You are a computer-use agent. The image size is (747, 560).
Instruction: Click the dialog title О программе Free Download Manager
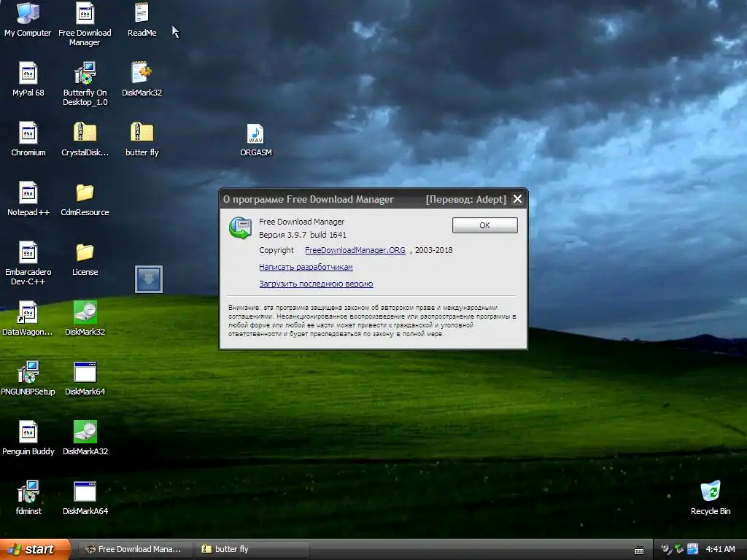pyautogui.click(x=309, y=200)
